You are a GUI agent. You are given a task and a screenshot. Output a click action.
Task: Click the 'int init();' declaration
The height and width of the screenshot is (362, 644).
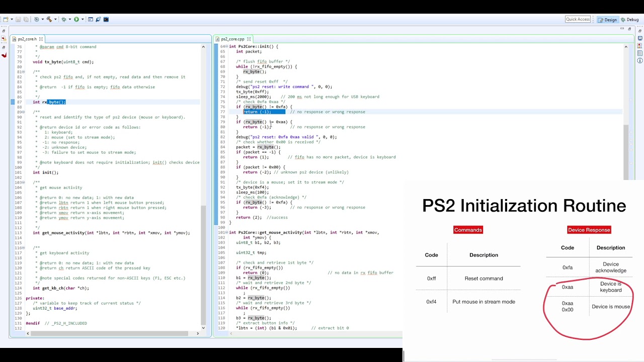pyautogui.click(x=46, y=172)
